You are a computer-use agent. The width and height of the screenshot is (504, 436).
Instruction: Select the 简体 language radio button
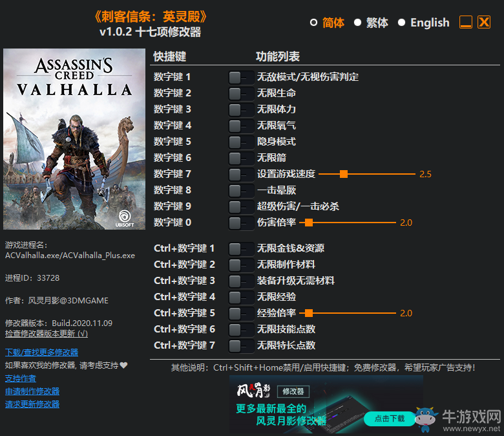point(313,23)
